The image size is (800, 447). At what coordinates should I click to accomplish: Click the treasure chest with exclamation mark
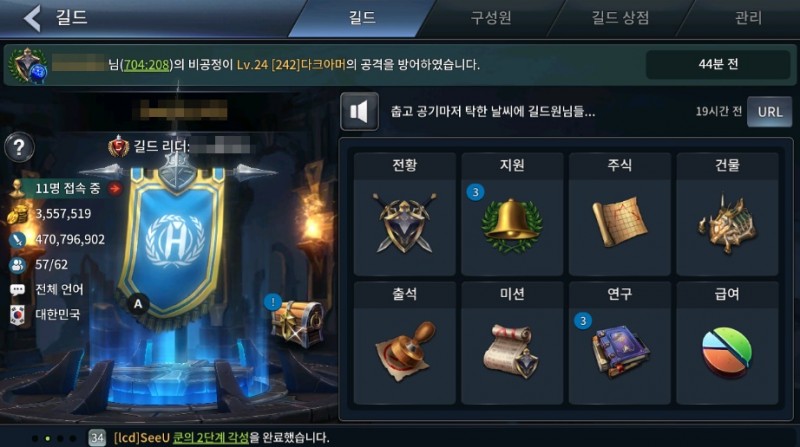pyautogui.click(x=297, y=321)
